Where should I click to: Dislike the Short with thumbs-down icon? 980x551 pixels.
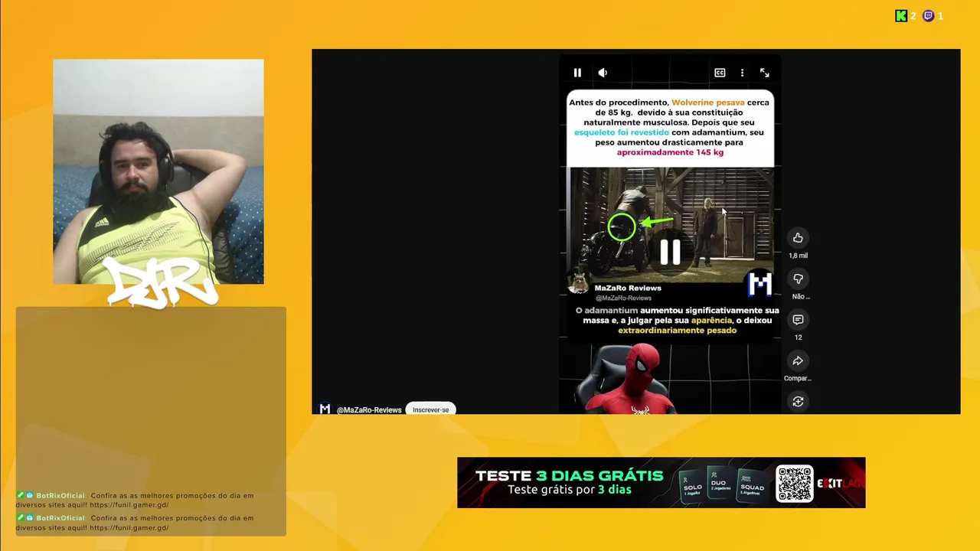798,279
